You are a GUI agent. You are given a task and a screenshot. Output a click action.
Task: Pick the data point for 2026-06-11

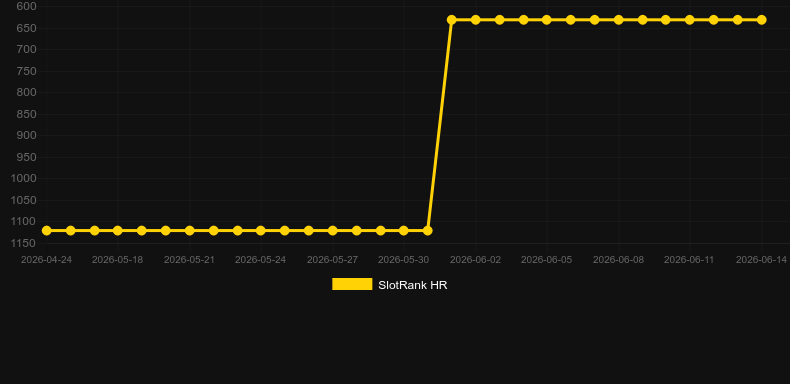(690, 20)
